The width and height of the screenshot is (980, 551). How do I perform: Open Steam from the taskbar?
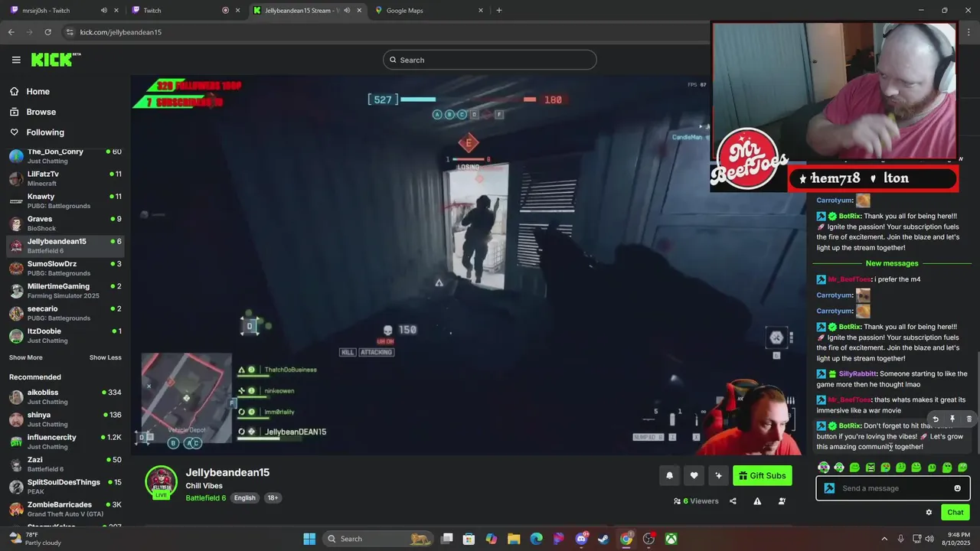pyautogui.click(x=603, y=539)
